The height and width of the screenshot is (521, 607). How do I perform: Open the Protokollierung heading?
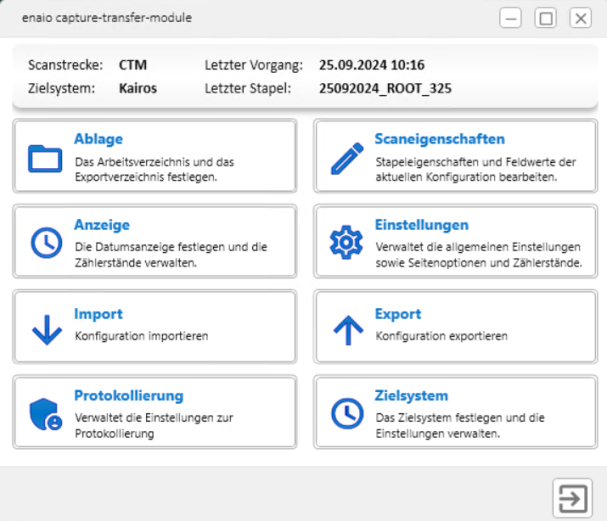point(128,396)
